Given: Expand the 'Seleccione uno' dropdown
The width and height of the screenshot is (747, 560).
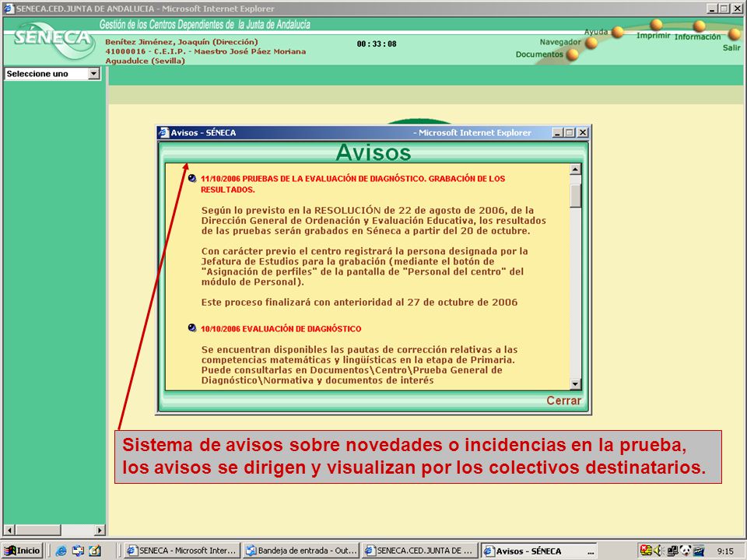Looking at the screenshot, I should click(x=94, y=74).
